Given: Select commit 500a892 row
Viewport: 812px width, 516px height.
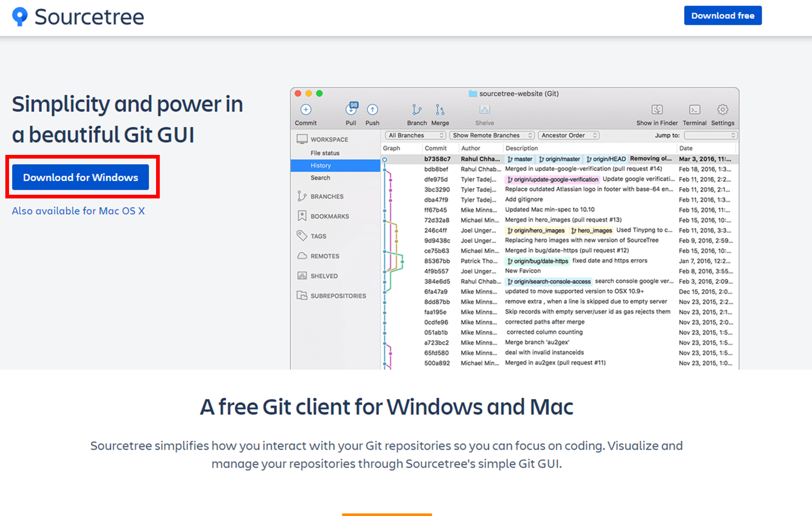Looking at the screenshot, I should [559, 363].
